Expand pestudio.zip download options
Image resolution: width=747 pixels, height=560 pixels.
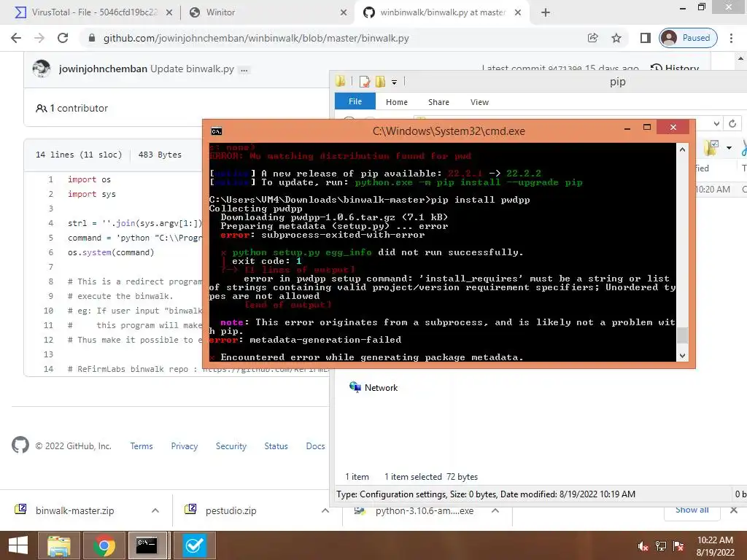click(325, 510)
